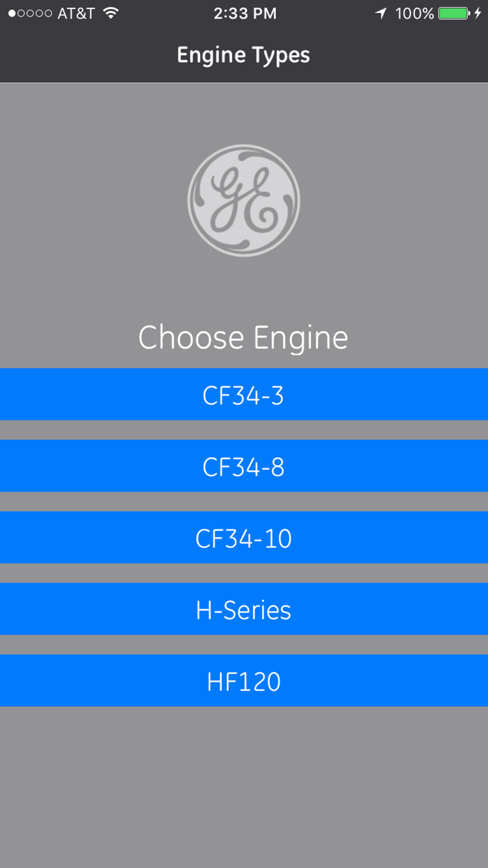Tap the gray gap between H-Series and HF120

[x=244, y=645]
